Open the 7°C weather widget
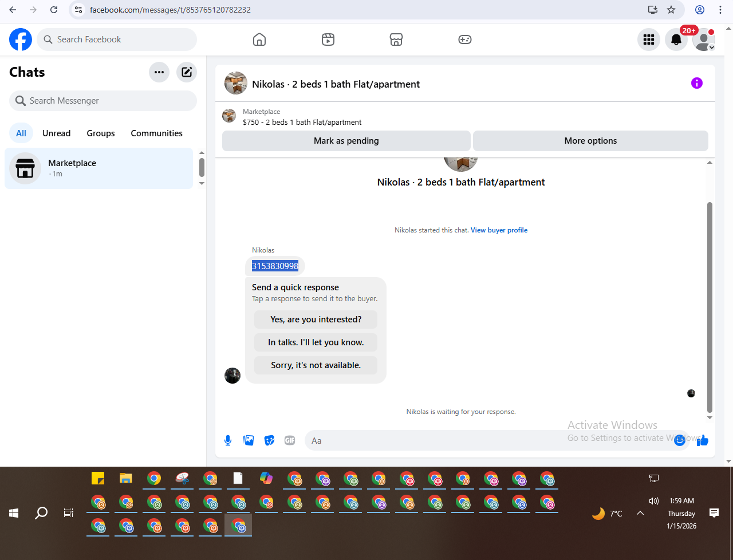The image size is (733, 560). click(x=608, y=513)
